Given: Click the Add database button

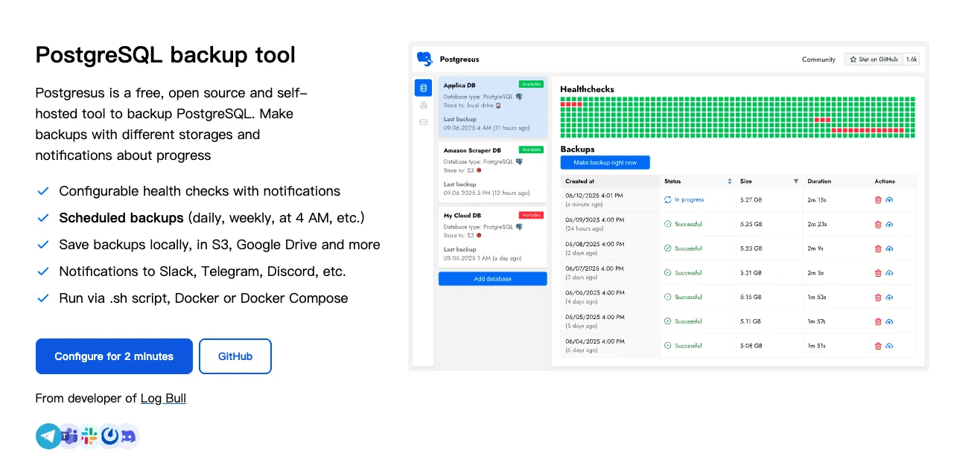Looking at the screenshot, I should click(x=492, y=279).
